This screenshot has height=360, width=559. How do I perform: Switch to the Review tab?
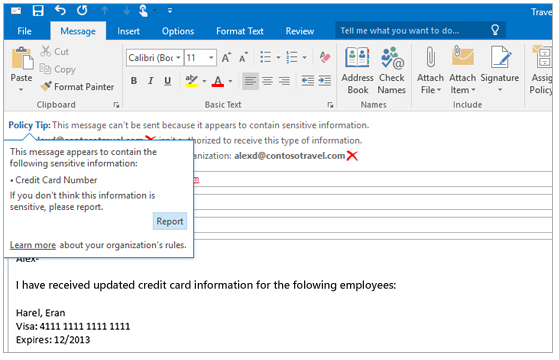(x=299, y=31)
